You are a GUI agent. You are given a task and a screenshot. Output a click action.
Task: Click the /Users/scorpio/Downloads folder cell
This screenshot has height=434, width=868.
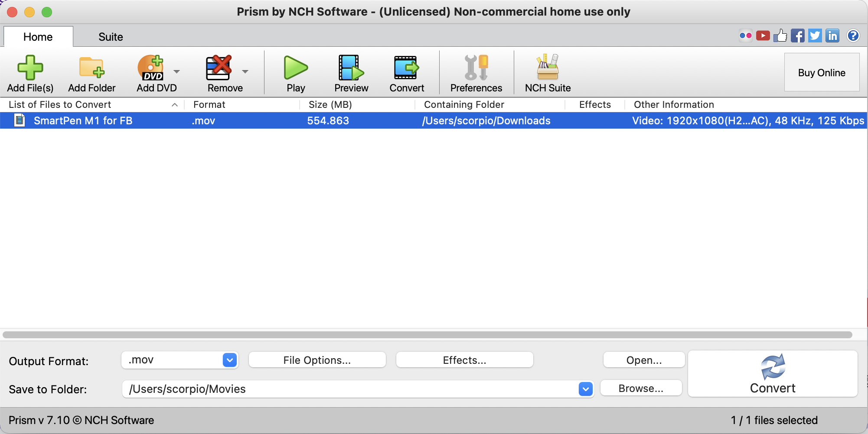click(486, 120)
